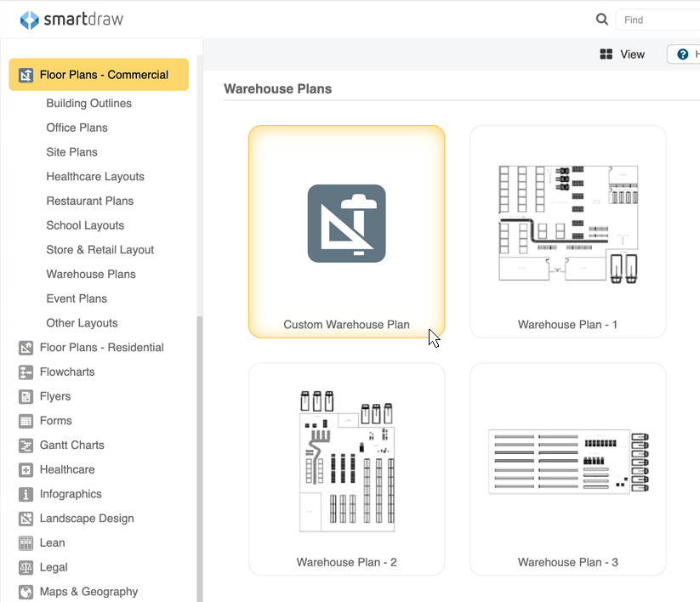The height and width of the screenshot is (602, 700).
Task: Click the search magnifier icon
Action: click(x=602, y=20)
